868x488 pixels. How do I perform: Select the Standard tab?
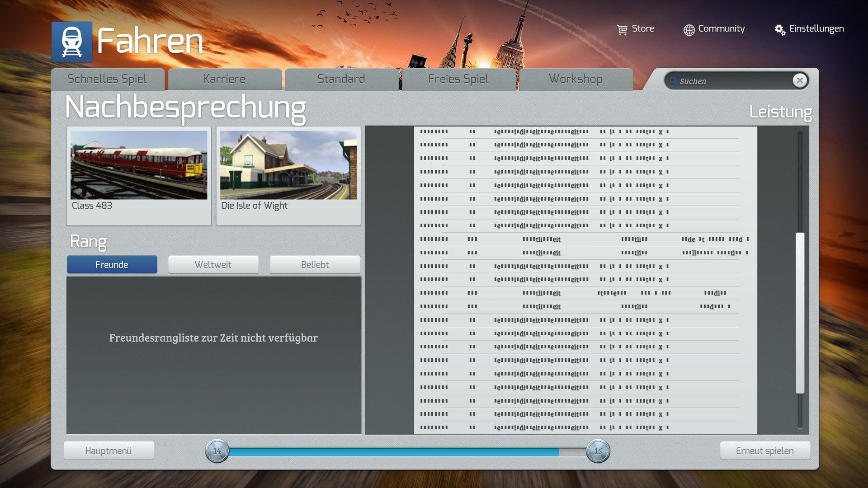[341, 79]
